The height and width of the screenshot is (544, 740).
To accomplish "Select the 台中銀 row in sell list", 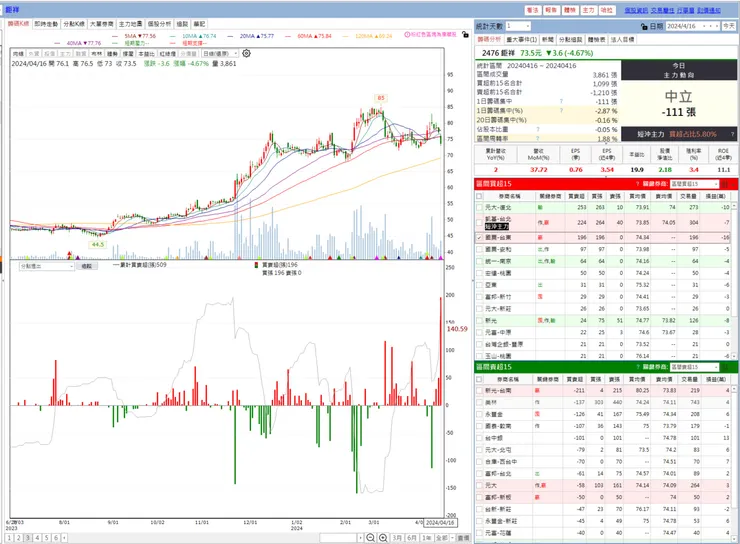I will point(603,438).
